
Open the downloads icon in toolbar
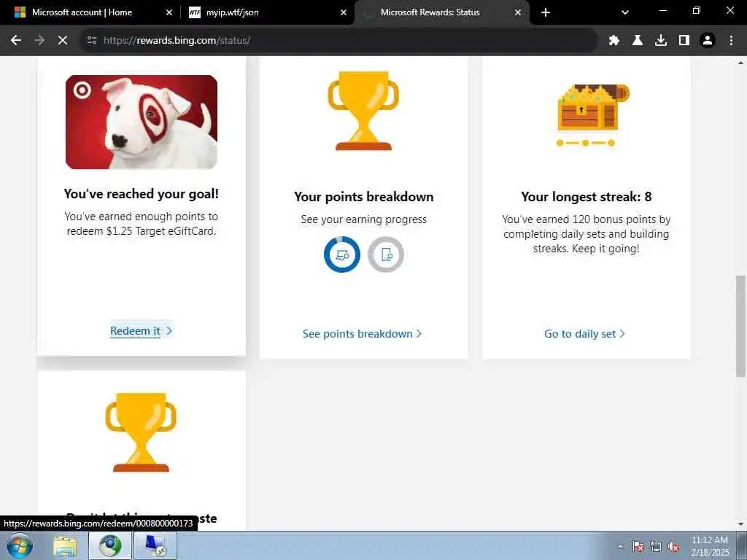pyautogui.click(x=661, y=41)
